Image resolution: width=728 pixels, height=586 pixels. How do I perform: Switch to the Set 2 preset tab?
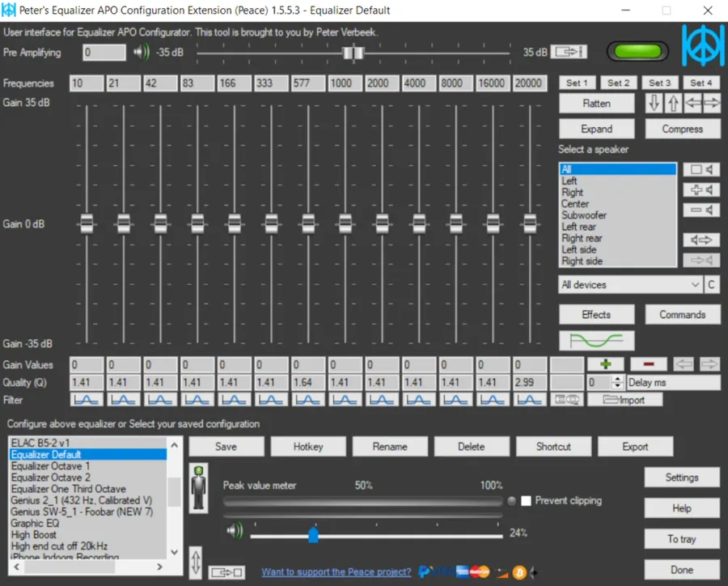618,82
